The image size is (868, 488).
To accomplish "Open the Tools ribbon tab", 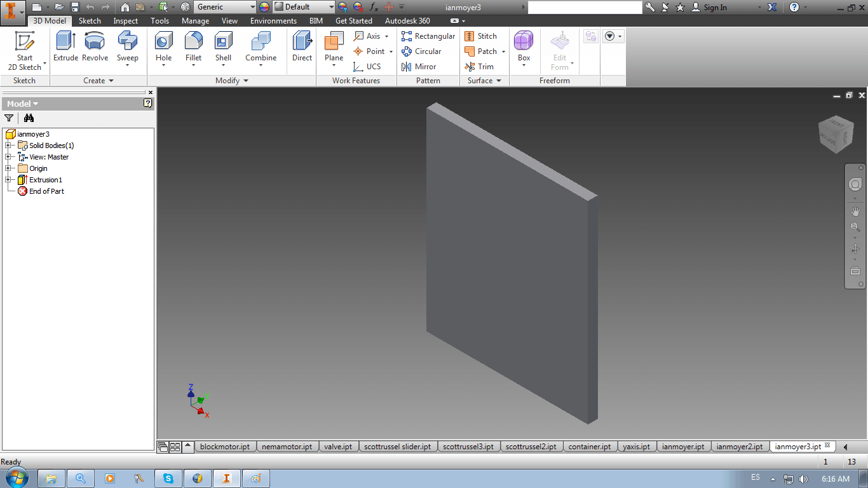I will coord(160,21).
